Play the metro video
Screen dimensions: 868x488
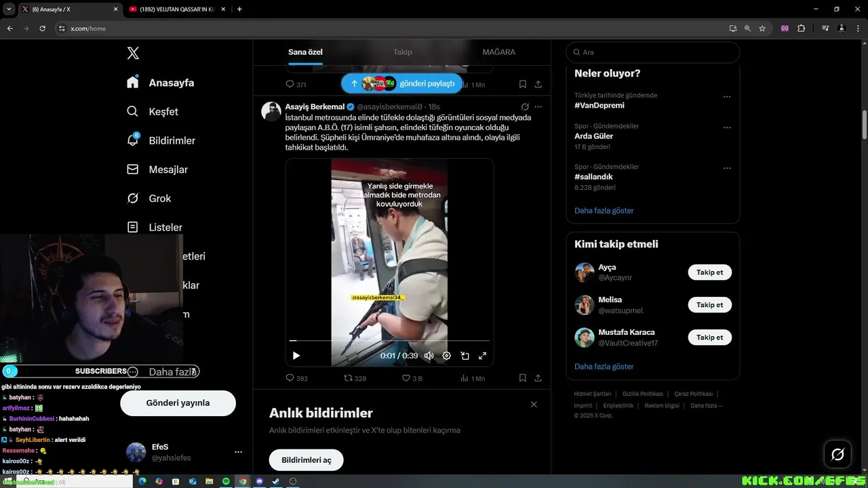[296, 356]
